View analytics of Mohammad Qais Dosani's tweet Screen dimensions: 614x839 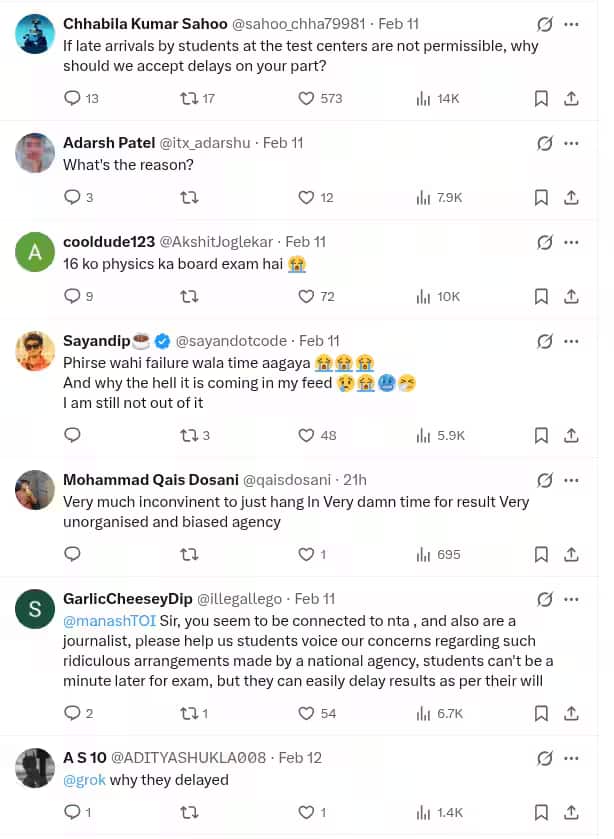tap(423, 554)
